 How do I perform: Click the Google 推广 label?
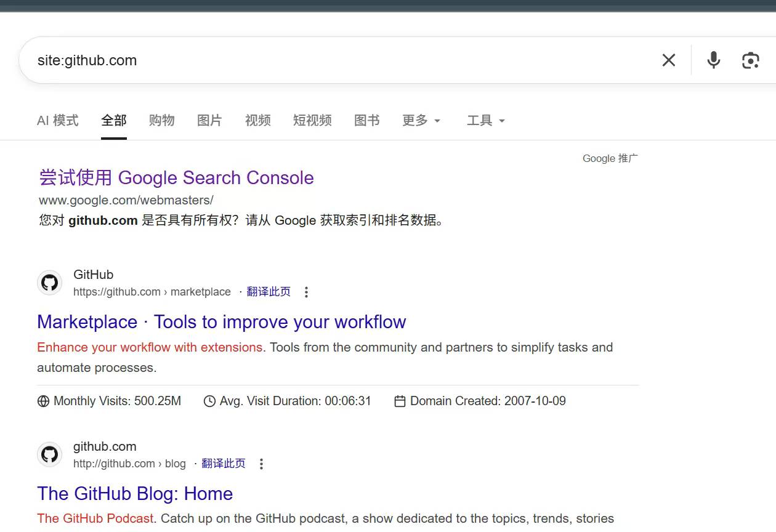click(610, 158)
